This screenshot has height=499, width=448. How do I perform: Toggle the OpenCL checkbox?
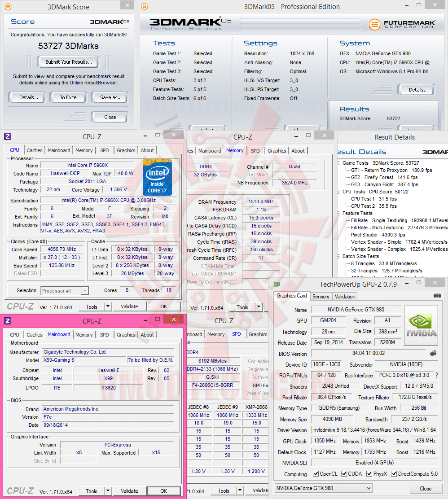coord(316,474)
